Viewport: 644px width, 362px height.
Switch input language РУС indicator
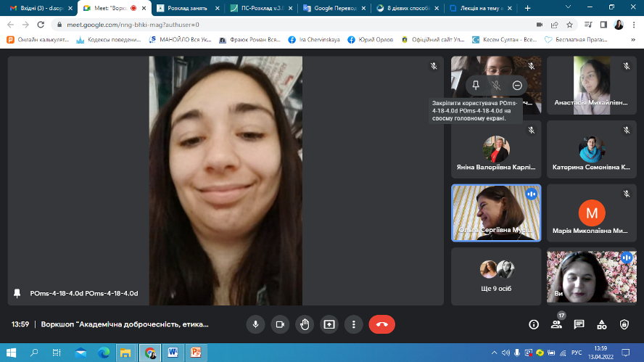(577, 353)
